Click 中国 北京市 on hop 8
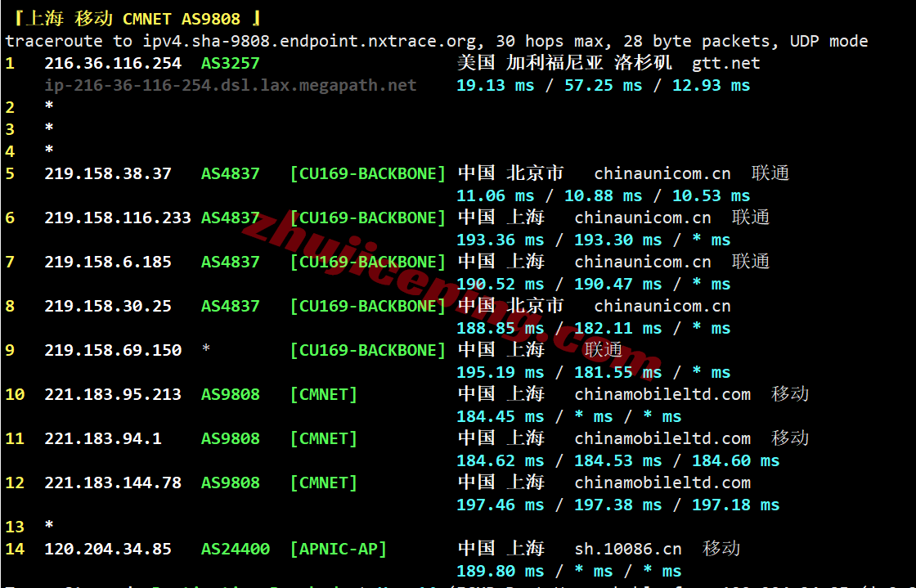 click(511, 306)
